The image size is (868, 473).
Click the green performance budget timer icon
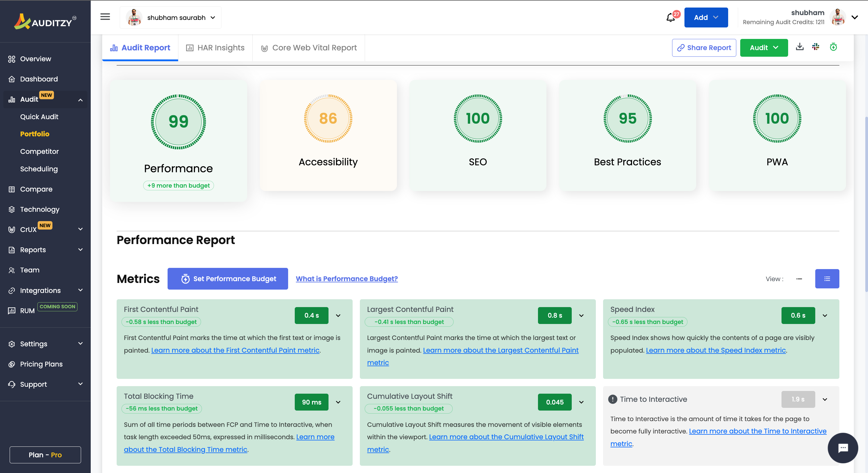coord(833,47)
